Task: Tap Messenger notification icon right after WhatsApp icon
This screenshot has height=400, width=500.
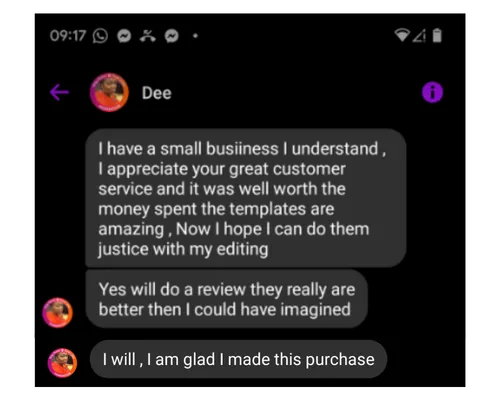Action: (124, 36)
